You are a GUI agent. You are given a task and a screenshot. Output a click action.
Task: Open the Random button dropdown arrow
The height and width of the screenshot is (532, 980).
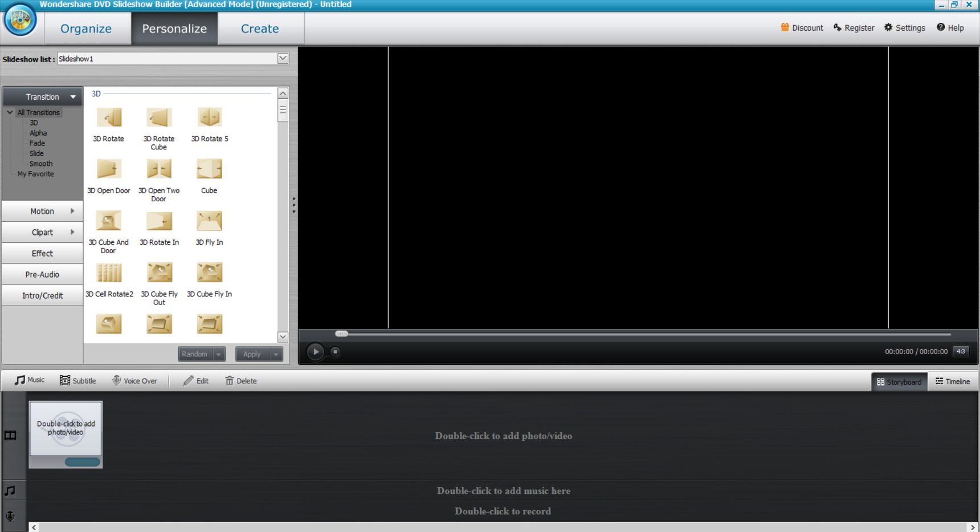tap(218, 354)
